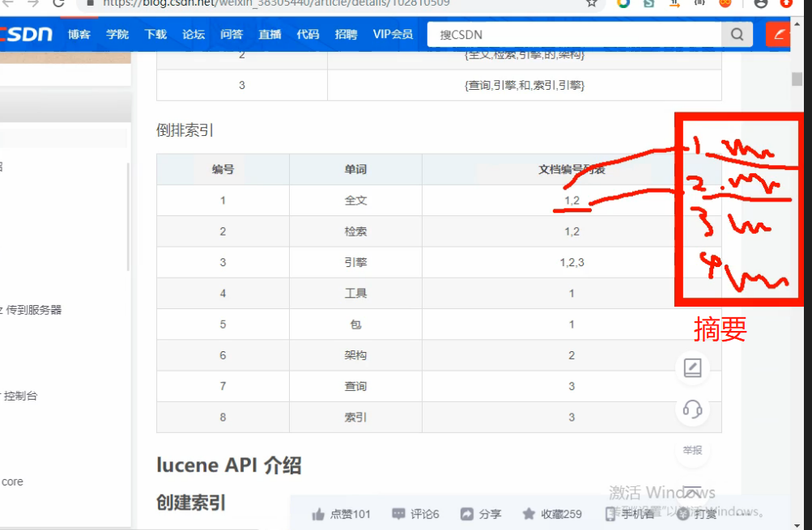Screen dimensions: 812x530
Task: Open the 博客 menu item
Action: click(x=79, y=34)
